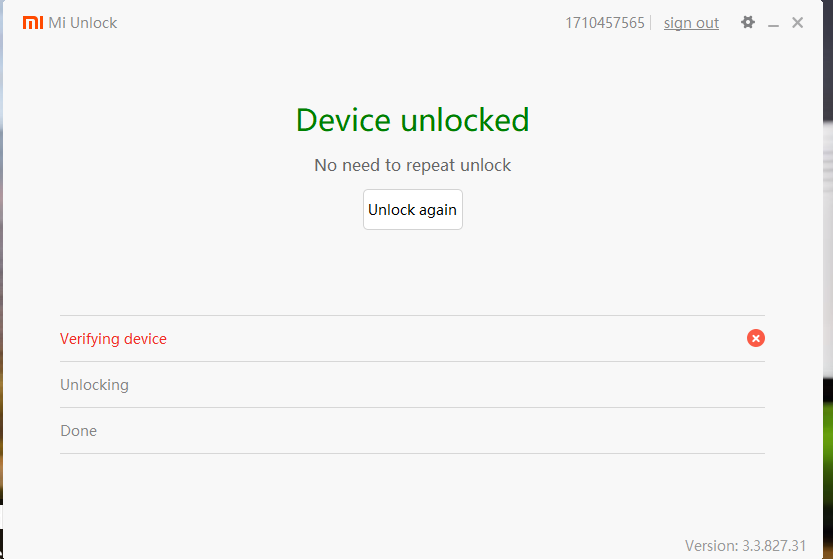Screen dimensions: 833x559
Task: Select the Verifying device step
Action: point(113,339)
